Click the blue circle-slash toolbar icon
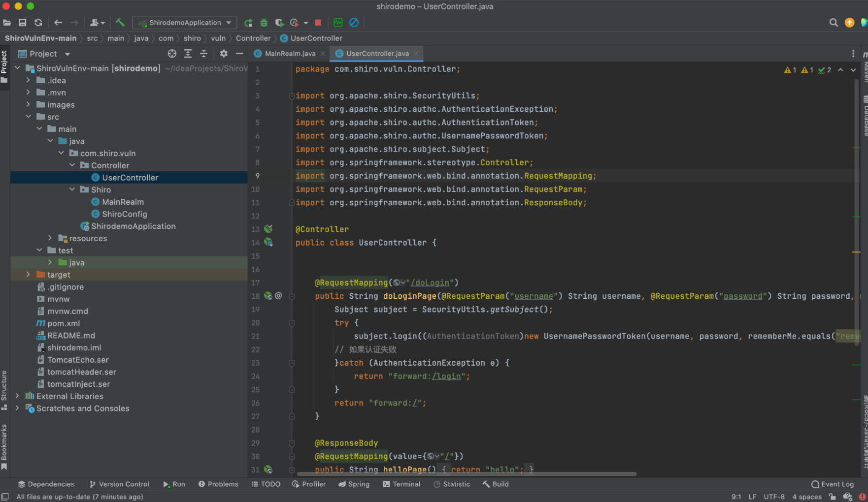The width and height of the screenshot is (868, 502). pos(354,23)
